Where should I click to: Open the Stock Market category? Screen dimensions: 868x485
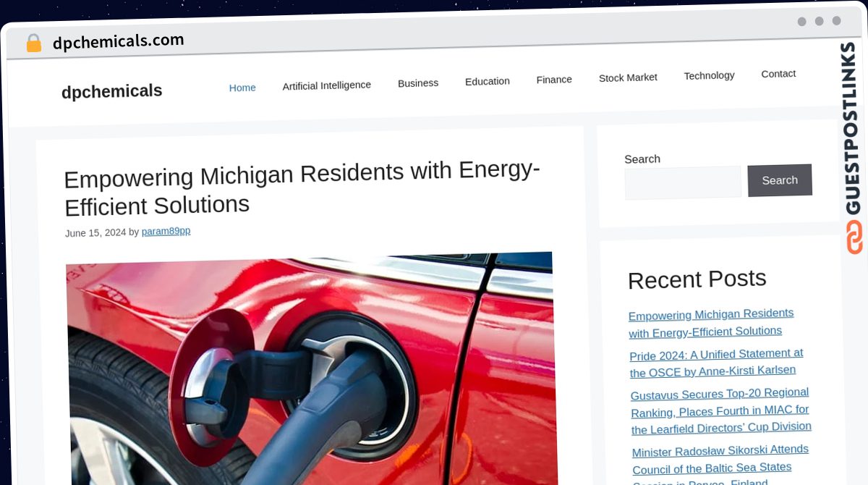(628, 77)
